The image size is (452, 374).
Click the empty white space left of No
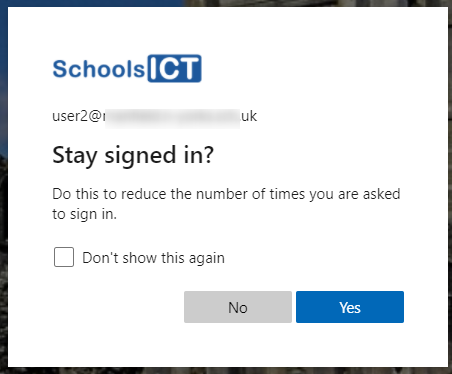(118, 307)
